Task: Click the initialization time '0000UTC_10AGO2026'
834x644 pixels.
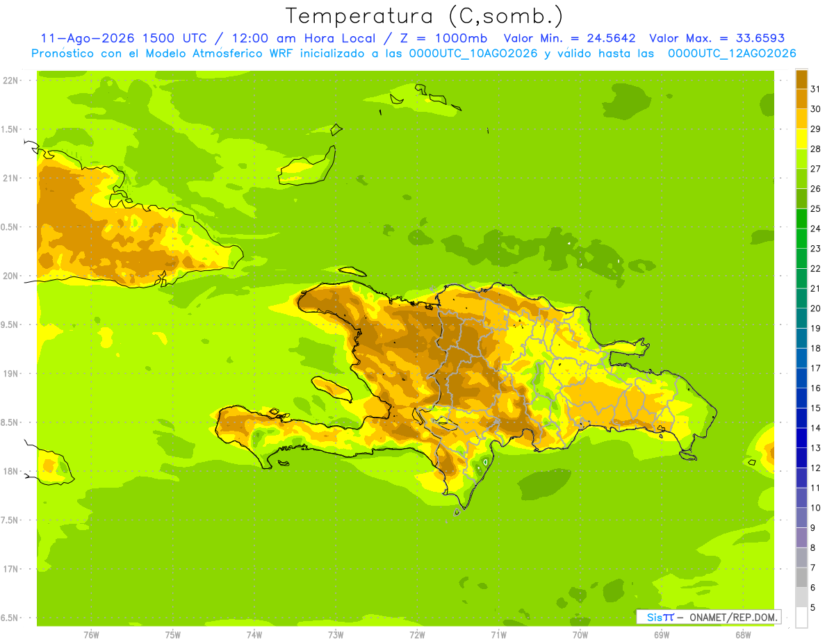Action: click(473, 53)
